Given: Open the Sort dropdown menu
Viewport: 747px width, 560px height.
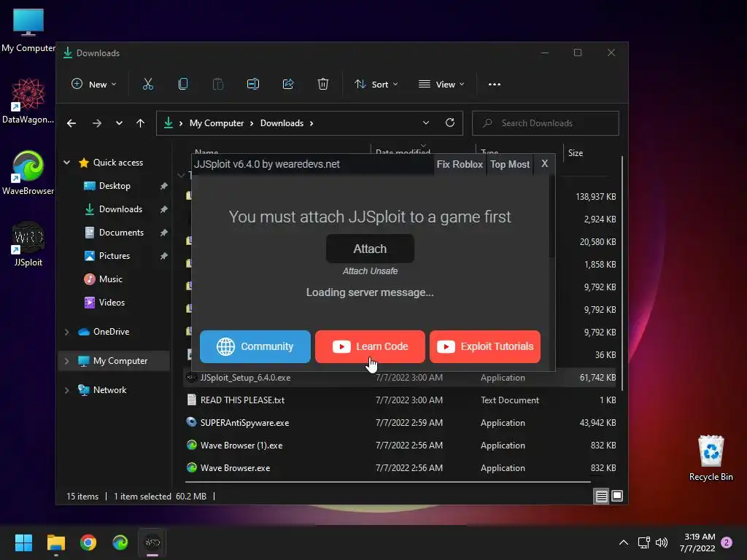Looking at the screenshot, I should [376, 85].
